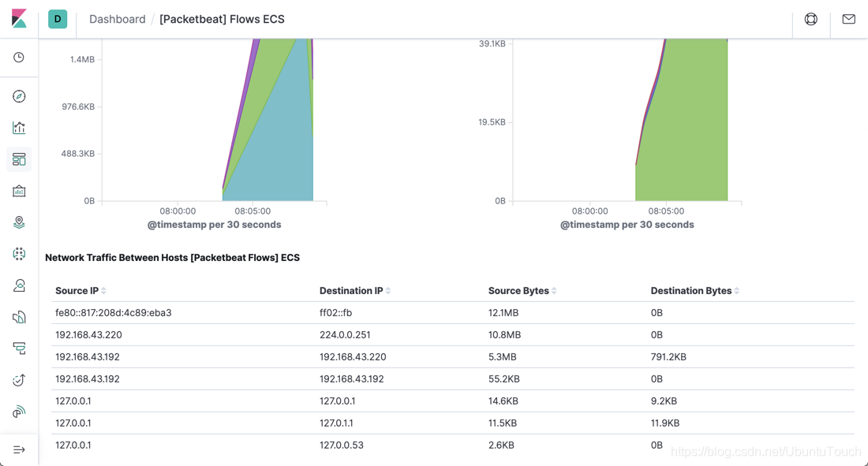Select destination IP ff02::fb
Screen dimensions: 868x466
point(335,313)
